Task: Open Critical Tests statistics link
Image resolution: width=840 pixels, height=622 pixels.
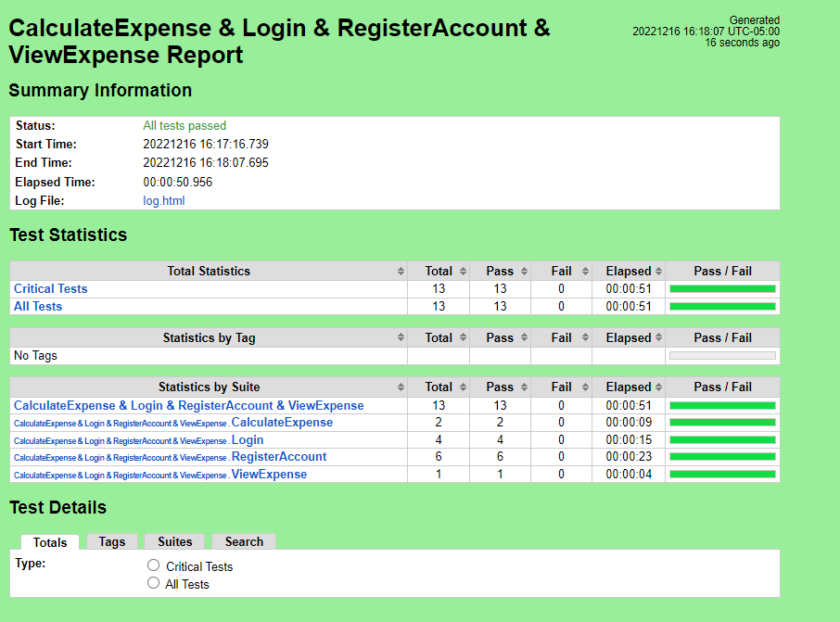Action: coord(50,289)
